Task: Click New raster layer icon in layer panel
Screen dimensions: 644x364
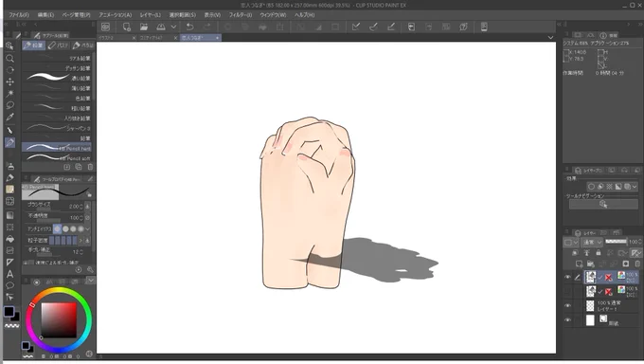Action: pos(579,264)
